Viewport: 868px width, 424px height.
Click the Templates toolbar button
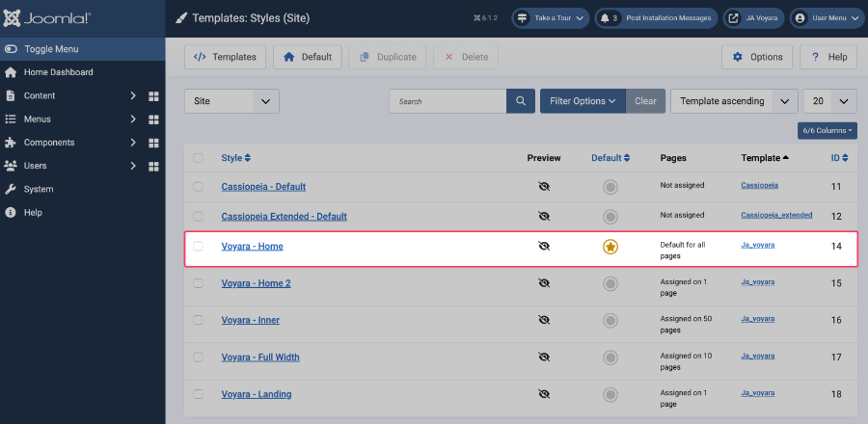click(x=225, y=57)
